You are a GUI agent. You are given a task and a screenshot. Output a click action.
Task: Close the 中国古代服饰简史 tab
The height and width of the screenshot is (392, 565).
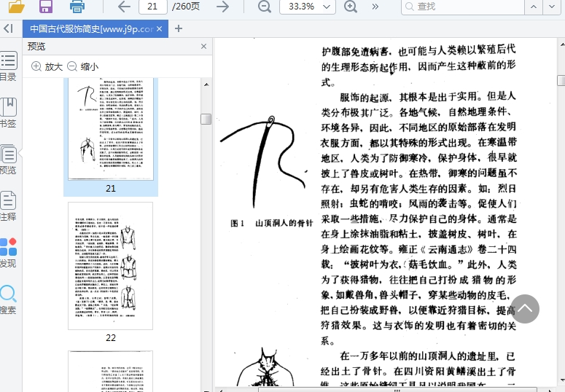pos(159,29)
